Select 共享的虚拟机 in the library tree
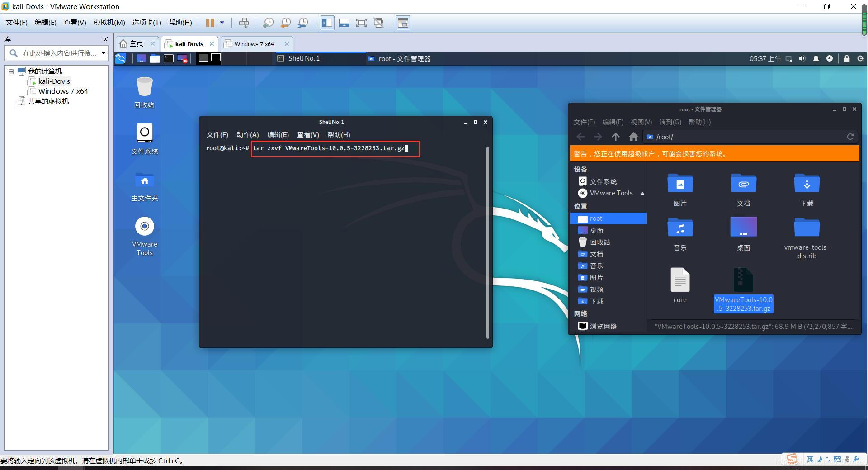Viewport: 868px width, 470px height. click(48, 101)
